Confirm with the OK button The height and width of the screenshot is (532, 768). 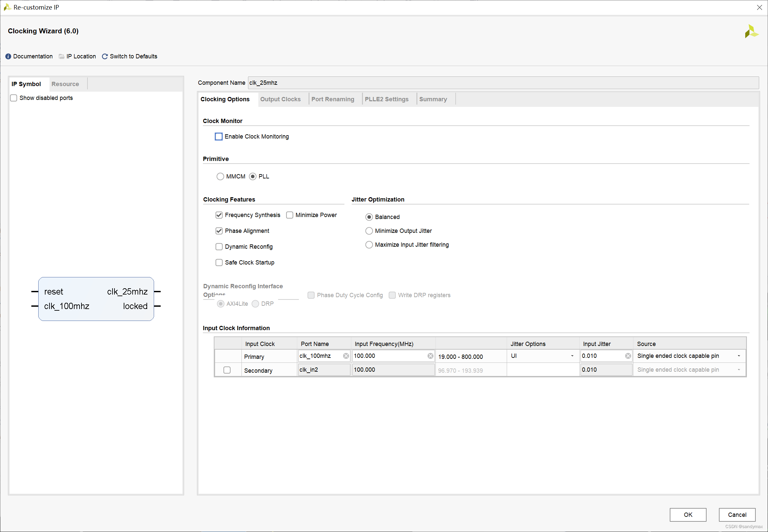click(x=688, y=515)
